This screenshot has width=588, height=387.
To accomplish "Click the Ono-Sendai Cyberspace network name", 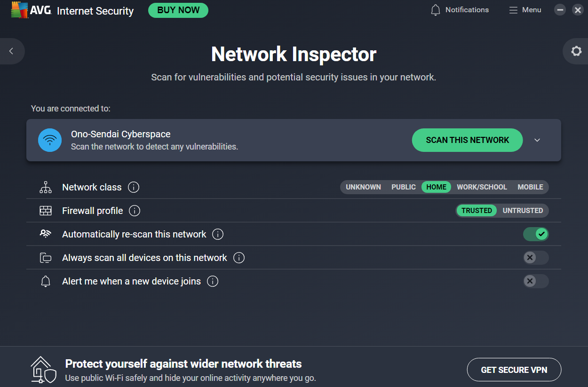I will (x=121, y=134).
